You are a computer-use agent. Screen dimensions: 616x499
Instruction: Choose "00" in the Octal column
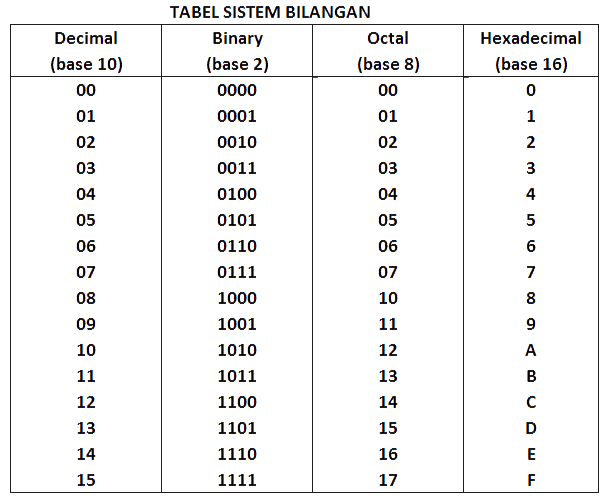(388, 90)
